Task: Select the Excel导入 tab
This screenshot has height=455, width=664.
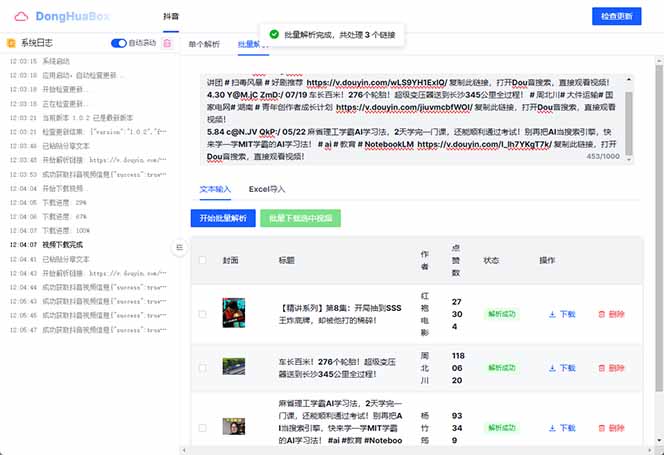Action: coord(267,189)
